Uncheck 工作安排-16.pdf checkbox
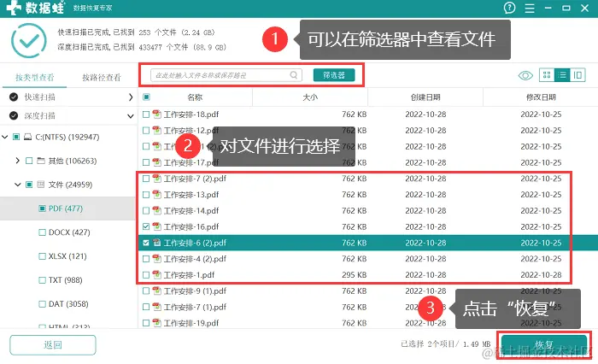598x364 pixels. coord(146,226)
